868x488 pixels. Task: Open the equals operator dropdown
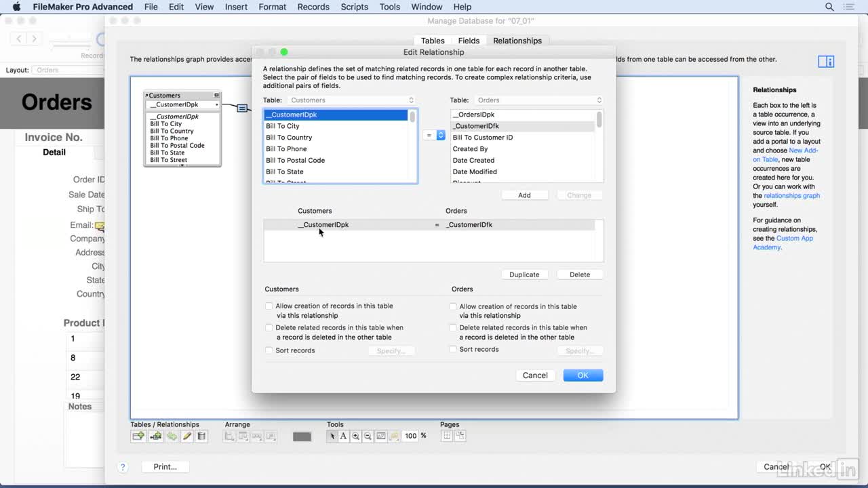point(434,136)
